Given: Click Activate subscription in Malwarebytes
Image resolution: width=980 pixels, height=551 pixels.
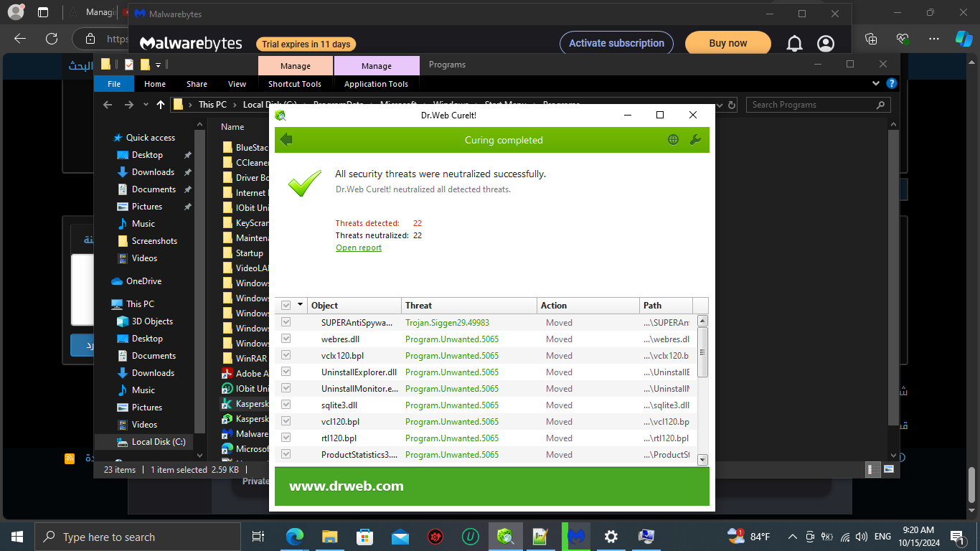Looking at the screenshot, I should pos(617,43).
